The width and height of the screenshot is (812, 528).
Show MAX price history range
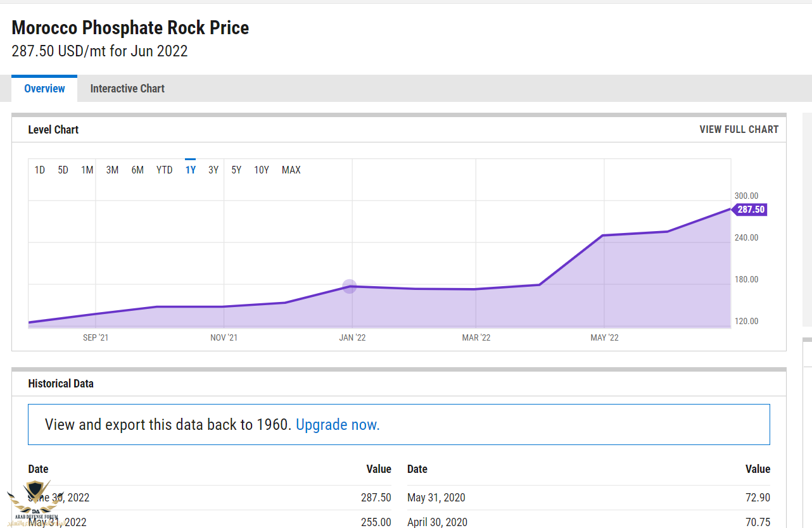point(291,170)
